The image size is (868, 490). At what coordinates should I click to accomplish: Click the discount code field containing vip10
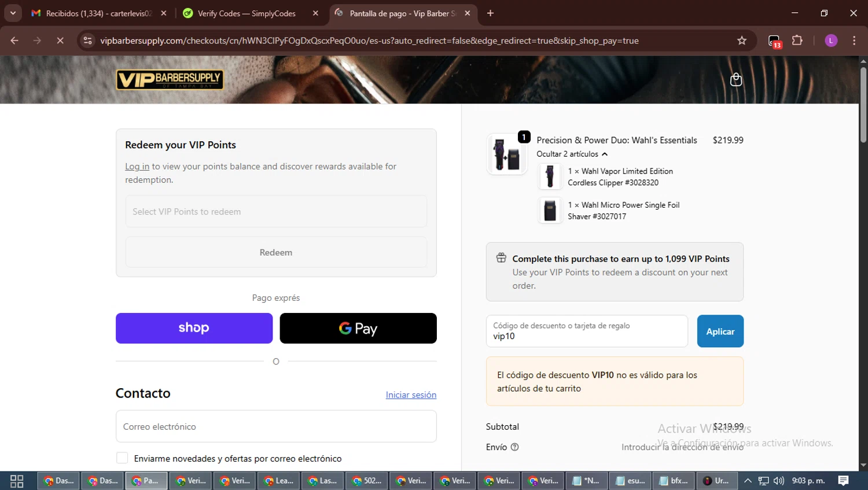click(587, 331)
